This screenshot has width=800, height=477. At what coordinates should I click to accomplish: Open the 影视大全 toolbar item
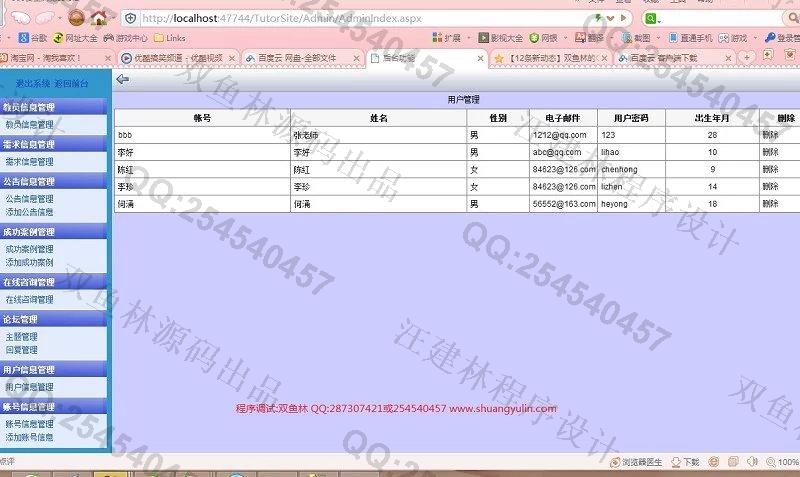pos(501,38)
